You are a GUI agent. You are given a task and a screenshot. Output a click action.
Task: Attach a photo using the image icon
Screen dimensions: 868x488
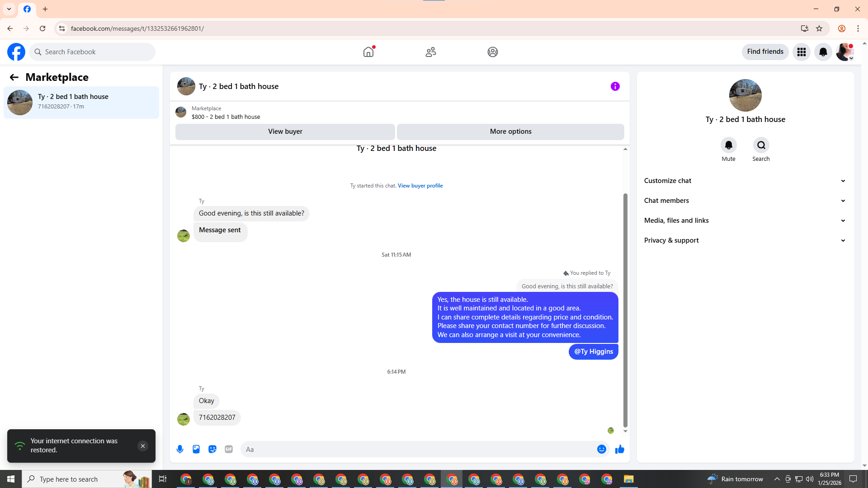tap(196, 449)
